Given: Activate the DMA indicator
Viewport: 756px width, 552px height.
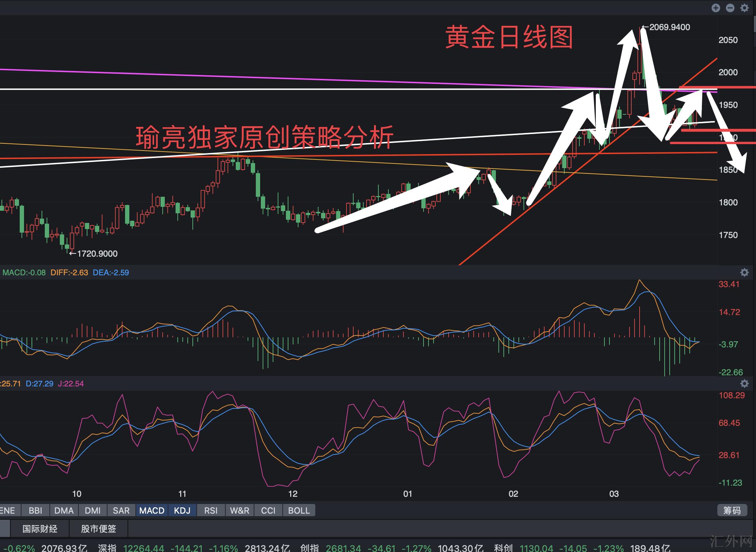Looking at the screenshot, I should point(64,510).
